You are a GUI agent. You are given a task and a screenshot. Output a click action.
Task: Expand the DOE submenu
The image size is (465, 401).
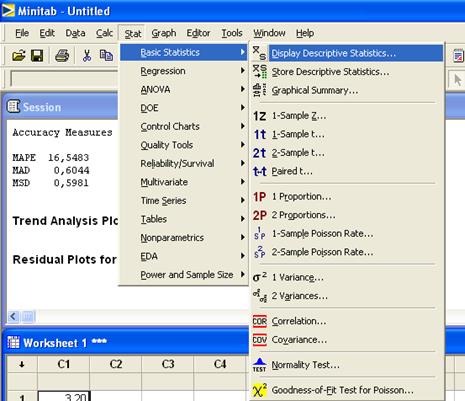(x=183, y=108)
